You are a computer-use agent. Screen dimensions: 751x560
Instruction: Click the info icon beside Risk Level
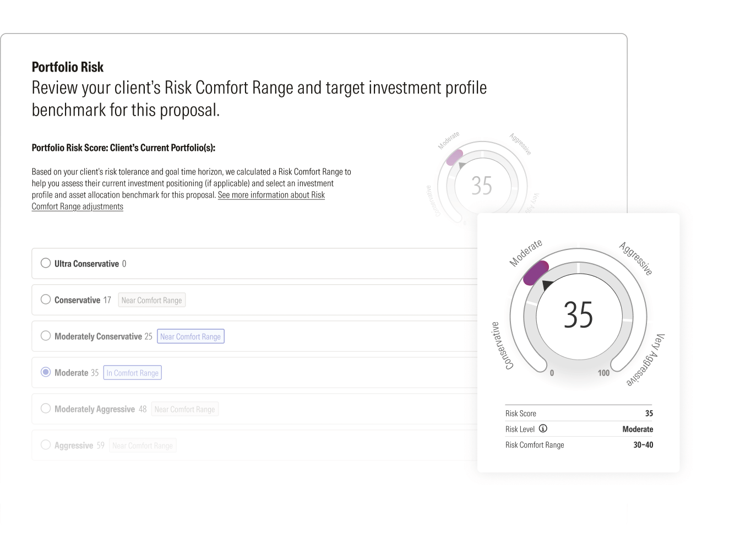(543, 428)
